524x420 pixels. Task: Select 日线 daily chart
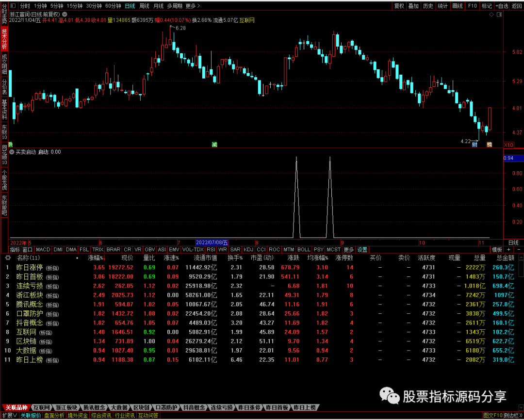130,6
